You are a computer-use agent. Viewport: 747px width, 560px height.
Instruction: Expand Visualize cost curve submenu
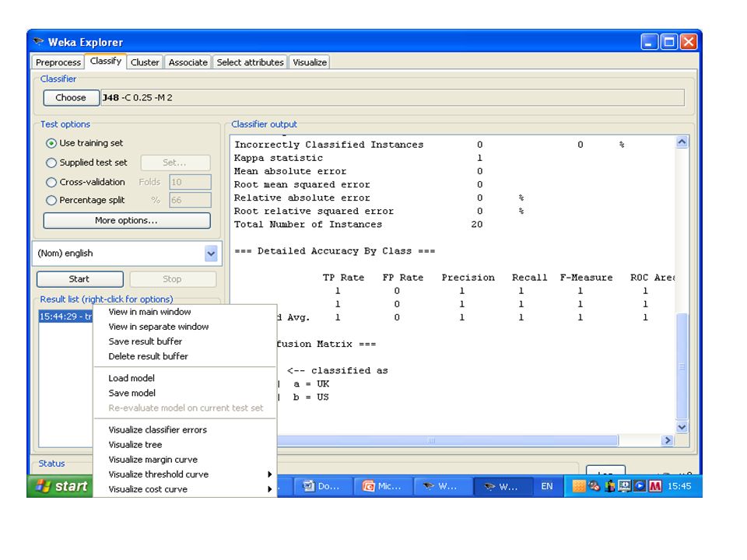pyautogui.click(x=185, y=489)
